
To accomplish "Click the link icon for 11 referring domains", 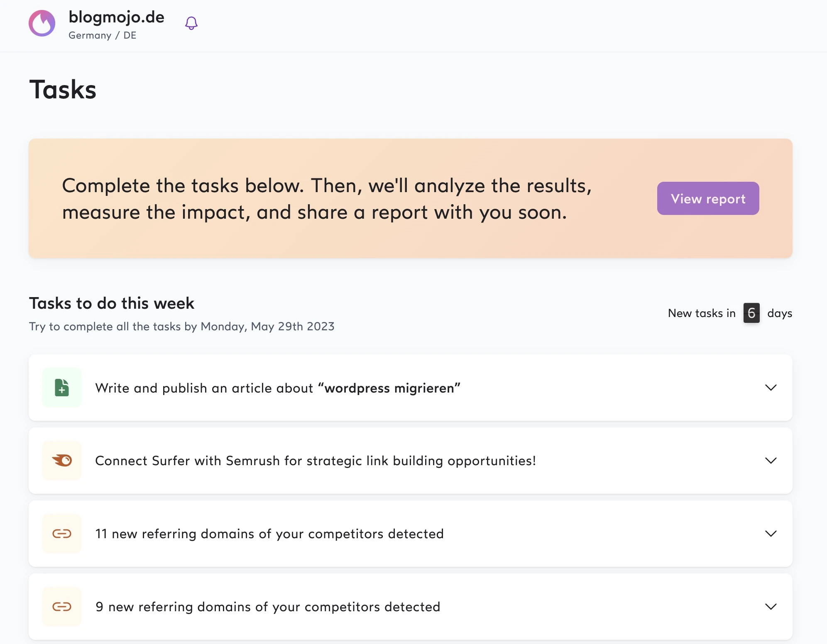I will coord(62,534).
